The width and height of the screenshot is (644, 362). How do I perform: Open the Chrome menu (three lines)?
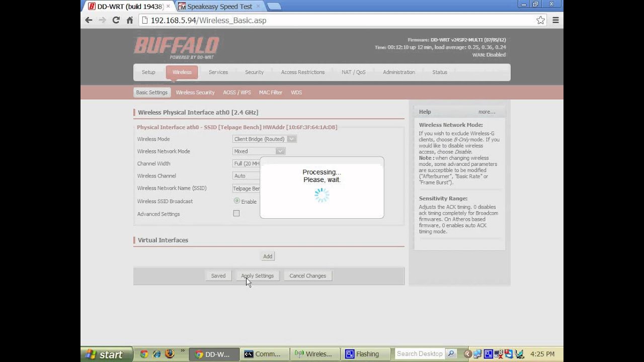click(x=555, y=20)
